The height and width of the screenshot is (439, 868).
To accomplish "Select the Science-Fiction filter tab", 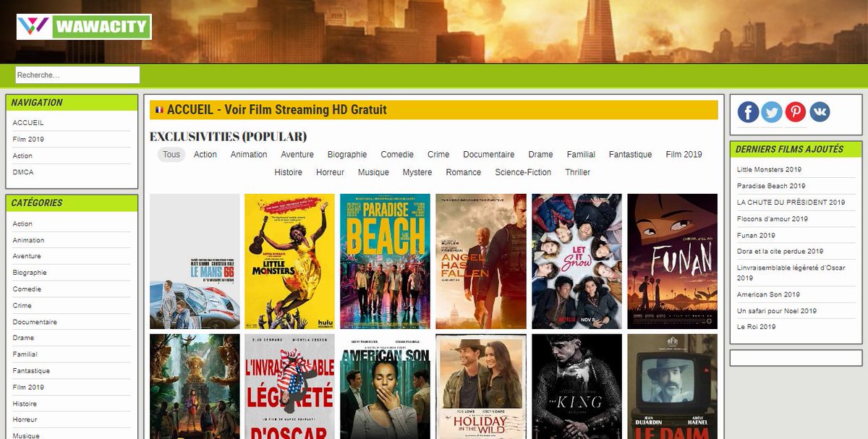I will tap(523, 173).
